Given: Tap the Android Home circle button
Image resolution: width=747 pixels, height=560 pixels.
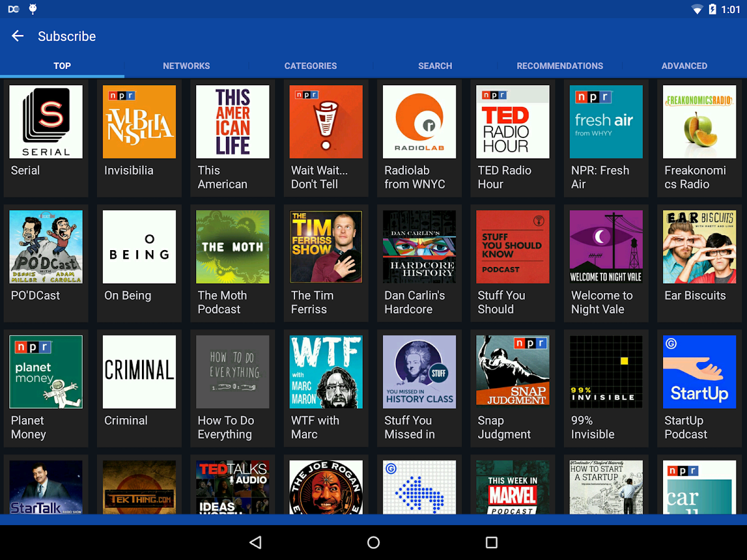Looking at the screenshot, I should click(374, 543).
